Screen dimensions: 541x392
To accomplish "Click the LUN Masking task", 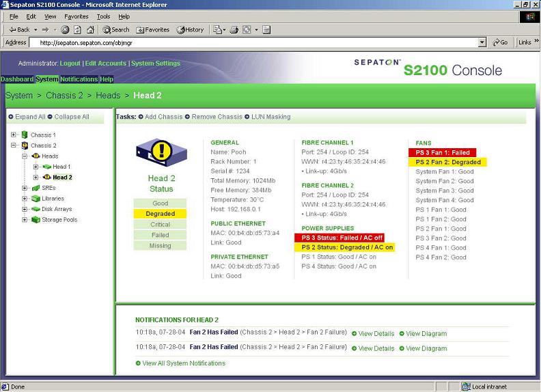I will 268,117.
